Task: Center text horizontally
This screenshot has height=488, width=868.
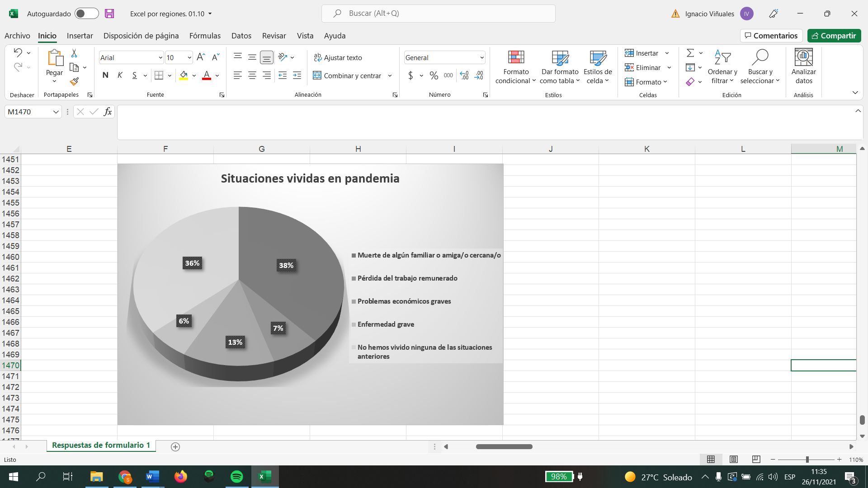Action: (252, 75)
